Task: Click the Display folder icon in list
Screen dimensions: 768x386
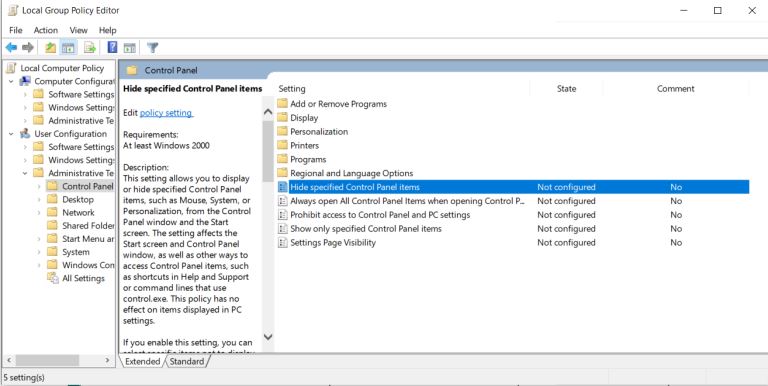Action: (282, 118)
